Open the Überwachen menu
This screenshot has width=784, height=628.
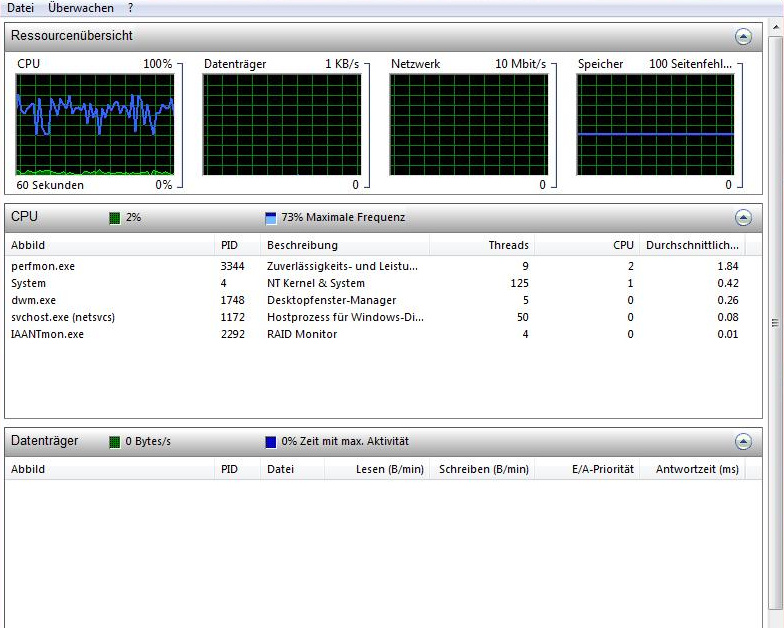tap(80, 8)
